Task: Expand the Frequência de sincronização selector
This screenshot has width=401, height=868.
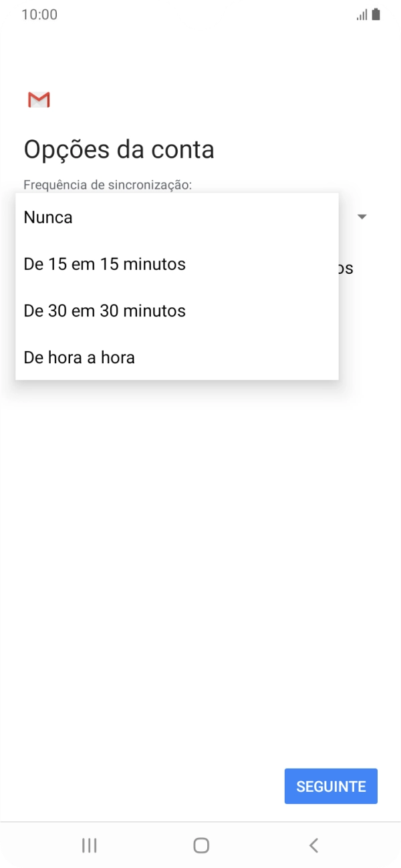Action: 362,216
